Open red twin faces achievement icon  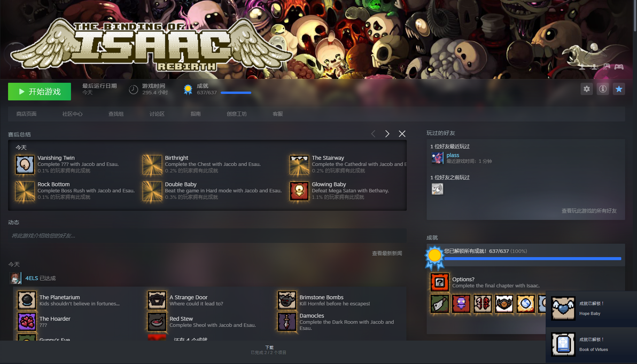(483, 304)
